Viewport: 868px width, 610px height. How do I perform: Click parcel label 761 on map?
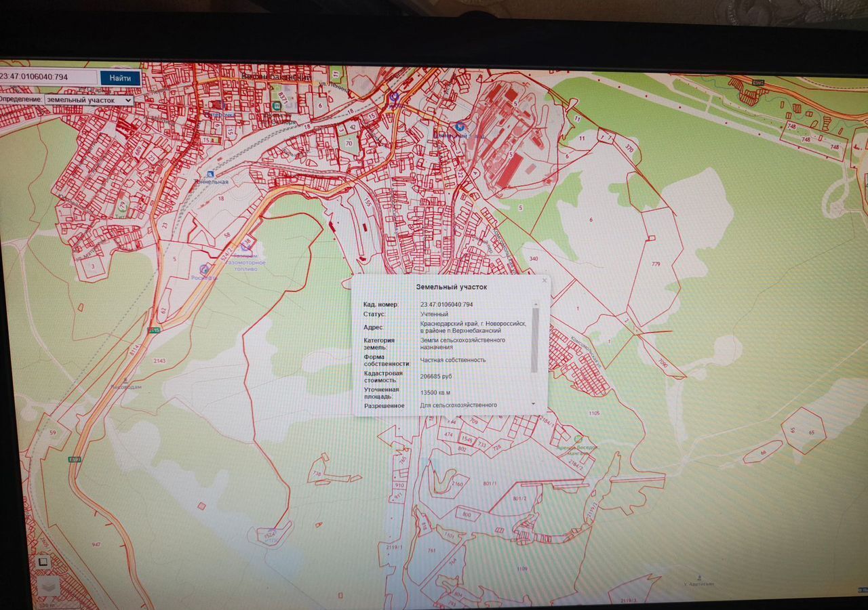click(431, 550)
